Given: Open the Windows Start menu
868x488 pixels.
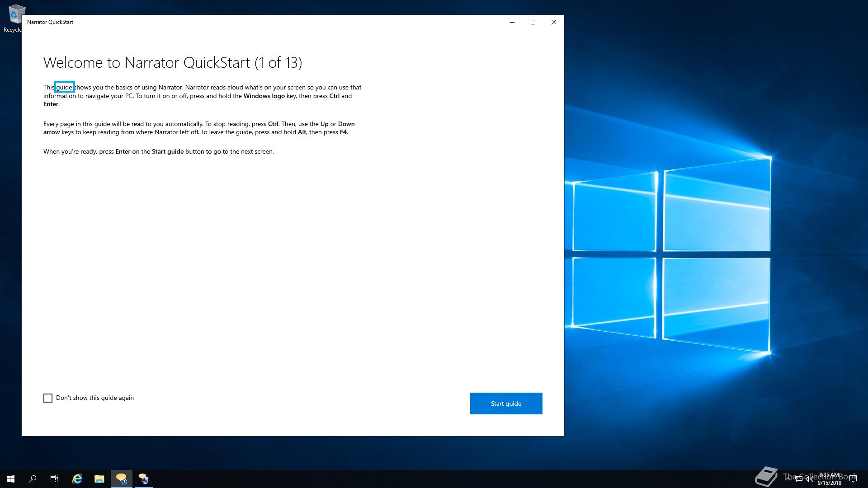Looking at the screenshot, I should click(x=11, y=479).
